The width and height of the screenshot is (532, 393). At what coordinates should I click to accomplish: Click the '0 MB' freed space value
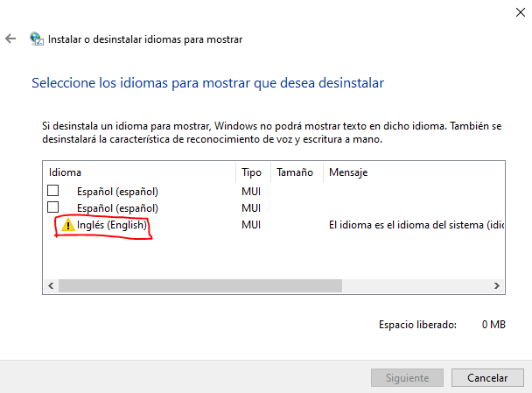pyautogui.click(x=493, y=325)
